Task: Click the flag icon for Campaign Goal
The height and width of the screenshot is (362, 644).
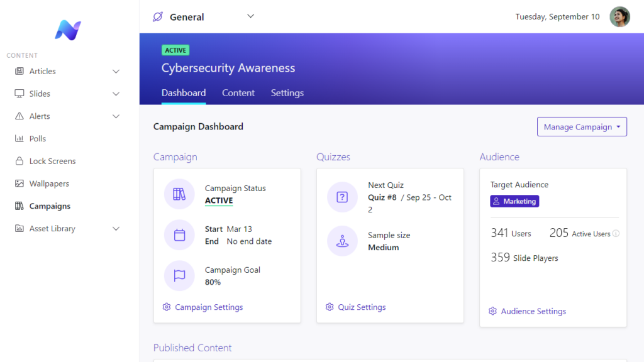Action: (x=179, y=276)
